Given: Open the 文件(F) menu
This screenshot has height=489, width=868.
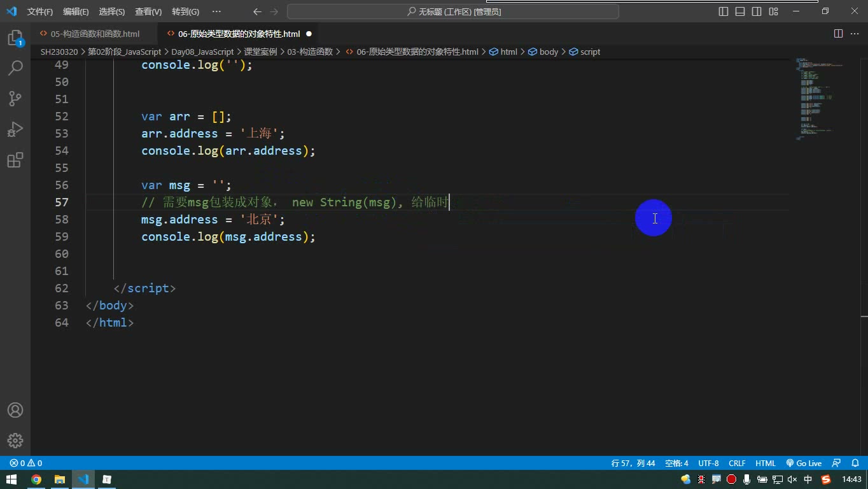Looking at the screenshot, I should (40, 11).
